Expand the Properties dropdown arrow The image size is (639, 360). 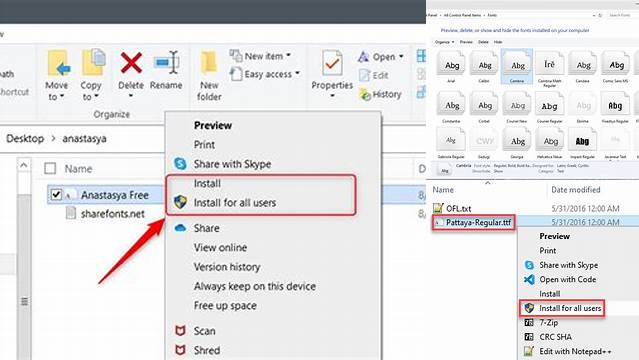click(332, 96)
